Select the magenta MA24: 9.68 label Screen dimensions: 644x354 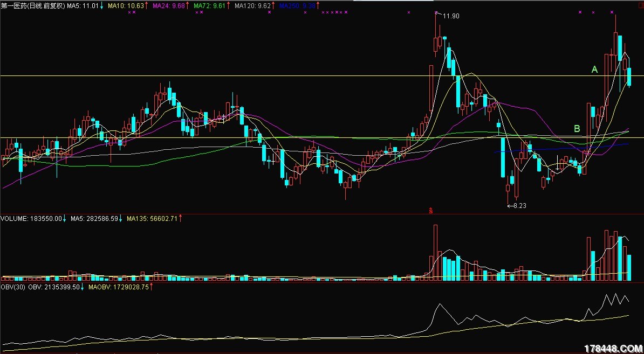168,5
